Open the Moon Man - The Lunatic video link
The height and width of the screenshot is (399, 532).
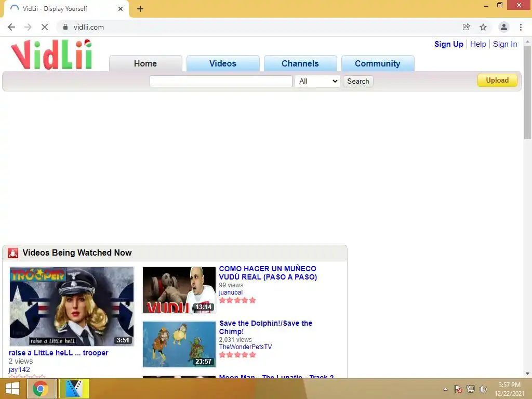coord(276,376)
